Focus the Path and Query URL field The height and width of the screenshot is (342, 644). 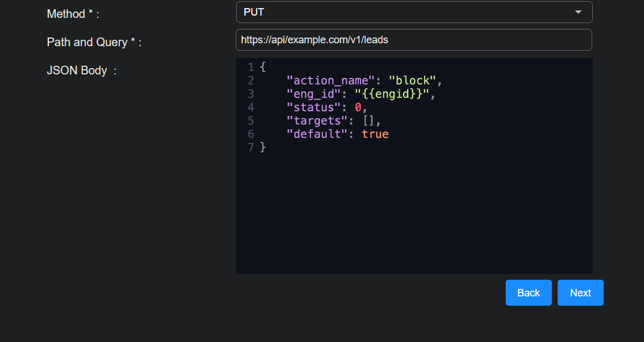(x=414, y=40)
